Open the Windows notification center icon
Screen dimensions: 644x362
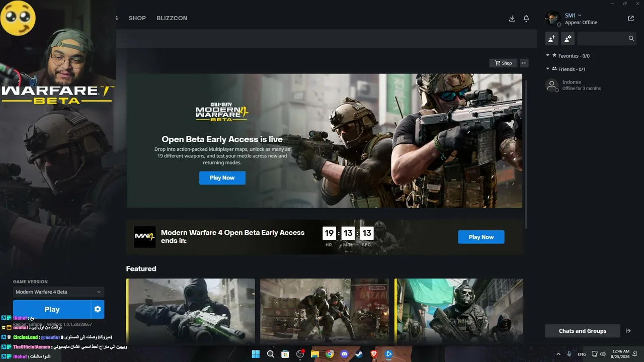tap(635, 354)
